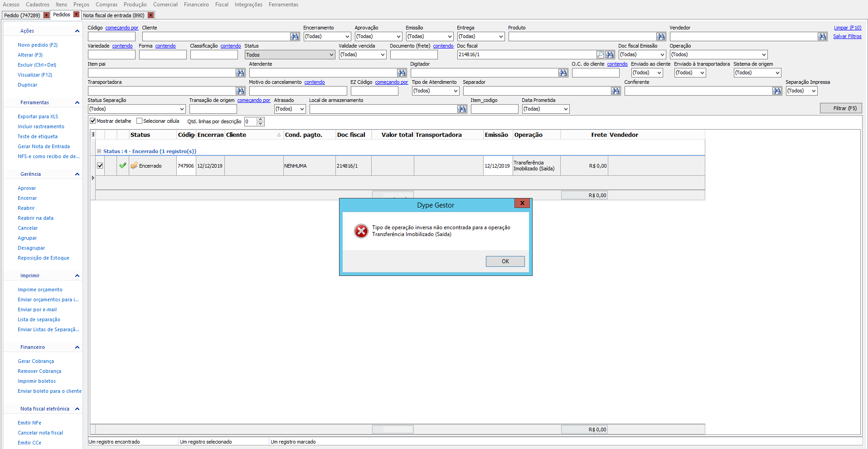Viewport: 868px width, 449px height.
Task: Open the Cadastros menu
Action: point(38,5)
